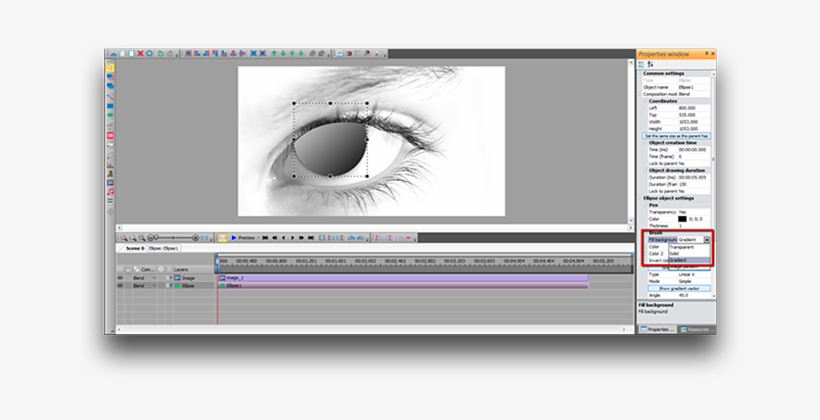Image resolution: width=820 pixels, height=420 pixels.
Task: Click the Pen Transparency value Yes
Action: (x=694, y=212)
